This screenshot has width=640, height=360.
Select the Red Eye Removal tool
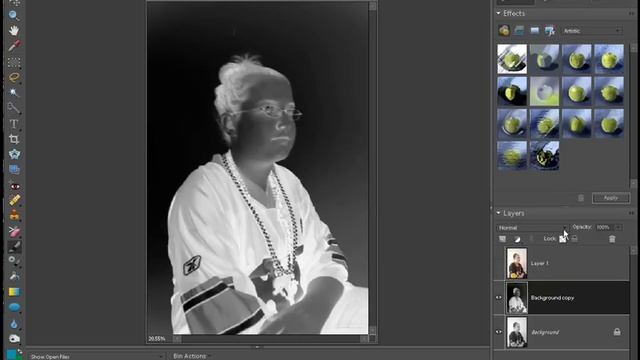[14, 186]
